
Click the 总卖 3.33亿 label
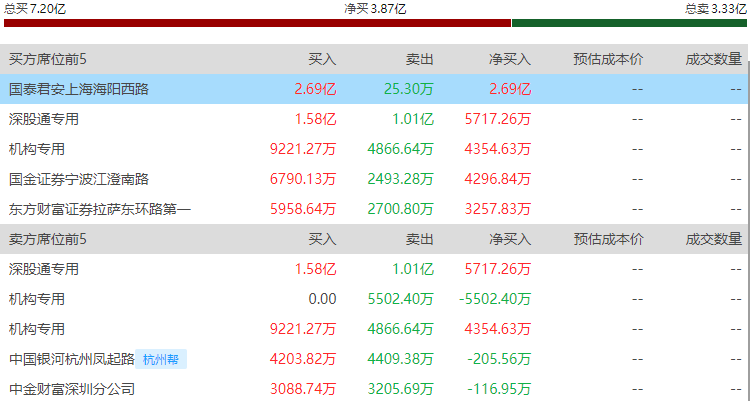click(716, 8)
